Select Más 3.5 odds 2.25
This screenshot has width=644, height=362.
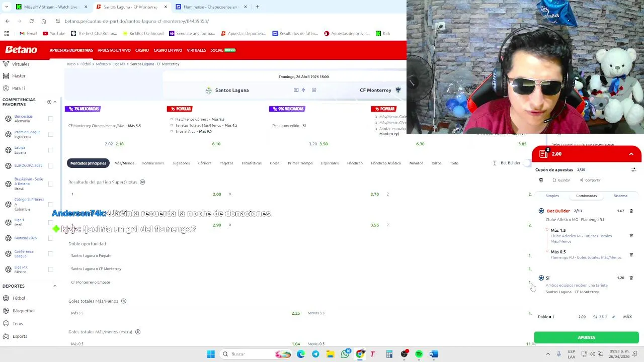[295, 313]
